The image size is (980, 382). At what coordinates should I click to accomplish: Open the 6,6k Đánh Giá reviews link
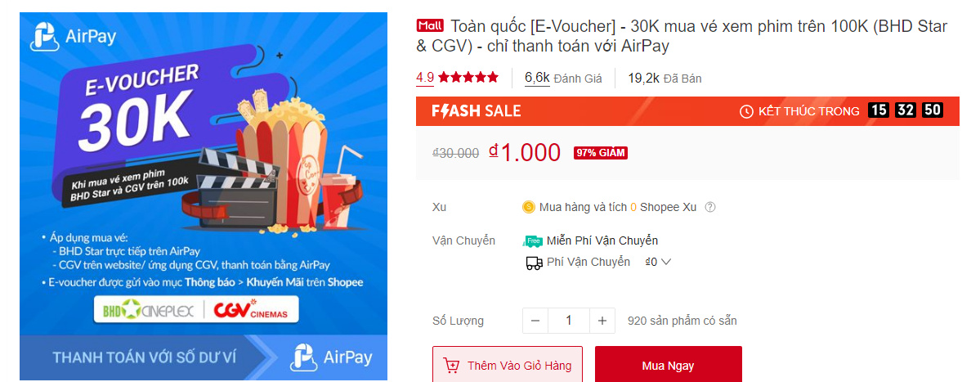563,79
